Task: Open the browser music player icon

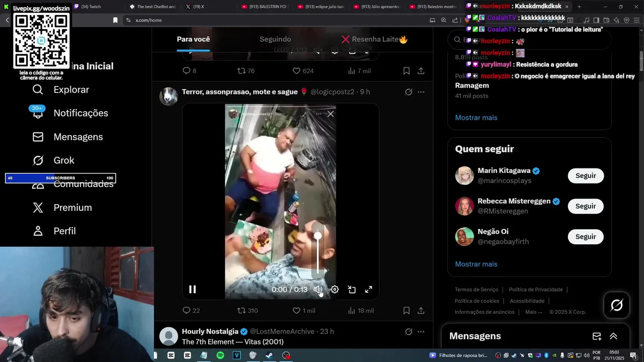Action: point(586,20)
